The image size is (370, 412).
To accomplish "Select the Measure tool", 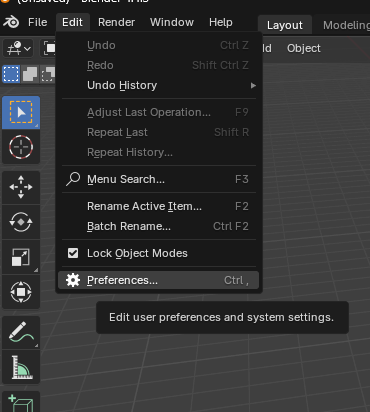I will (21, 367).
